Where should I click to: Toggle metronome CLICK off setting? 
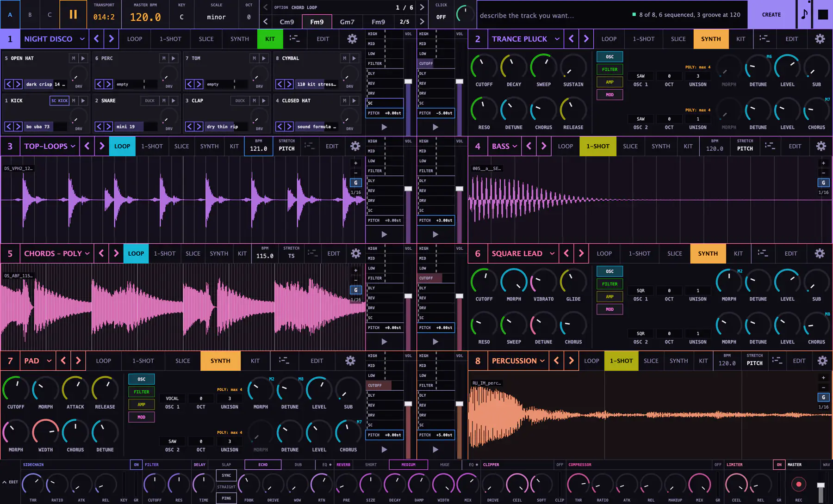coord(441,17)
